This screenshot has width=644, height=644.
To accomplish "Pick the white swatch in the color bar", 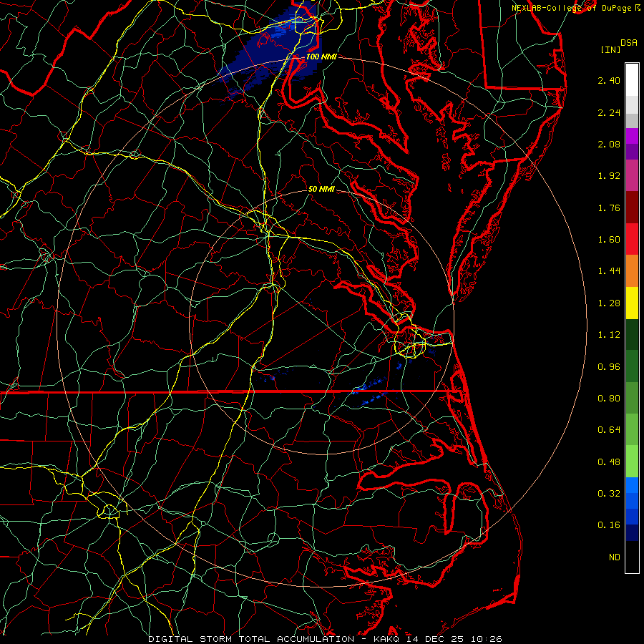I will click(632, 80).
